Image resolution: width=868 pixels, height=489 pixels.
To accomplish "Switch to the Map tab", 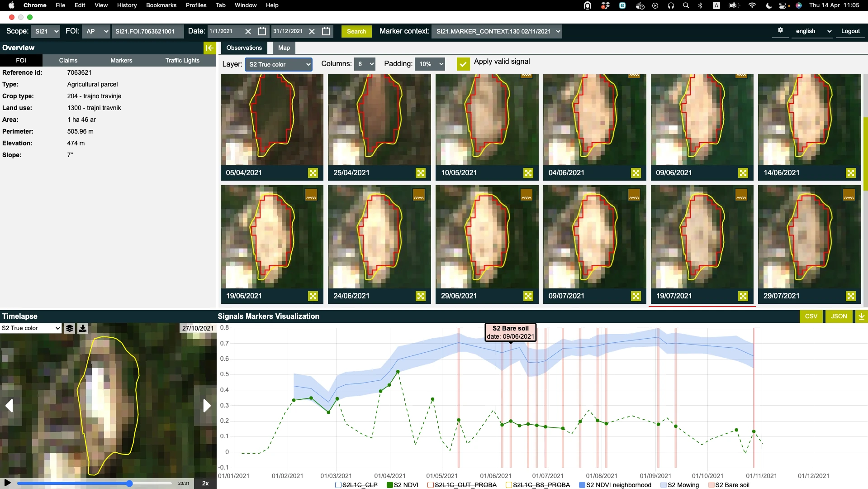I will coord(284,48).
